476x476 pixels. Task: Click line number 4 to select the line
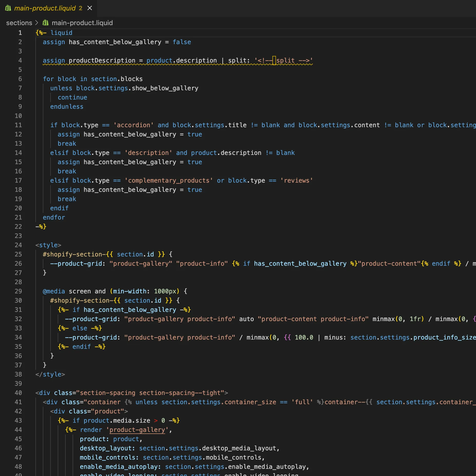(20, 61)
